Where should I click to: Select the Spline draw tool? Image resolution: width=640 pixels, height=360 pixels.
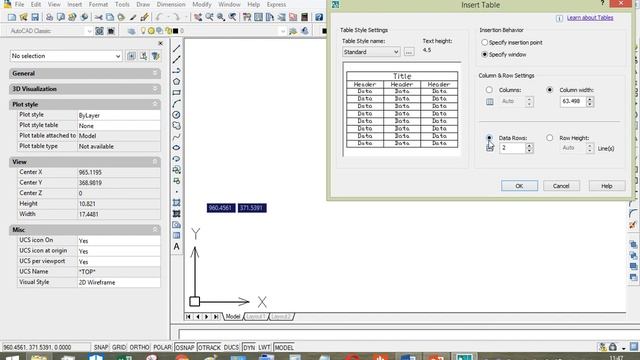[x=176, y=137]
